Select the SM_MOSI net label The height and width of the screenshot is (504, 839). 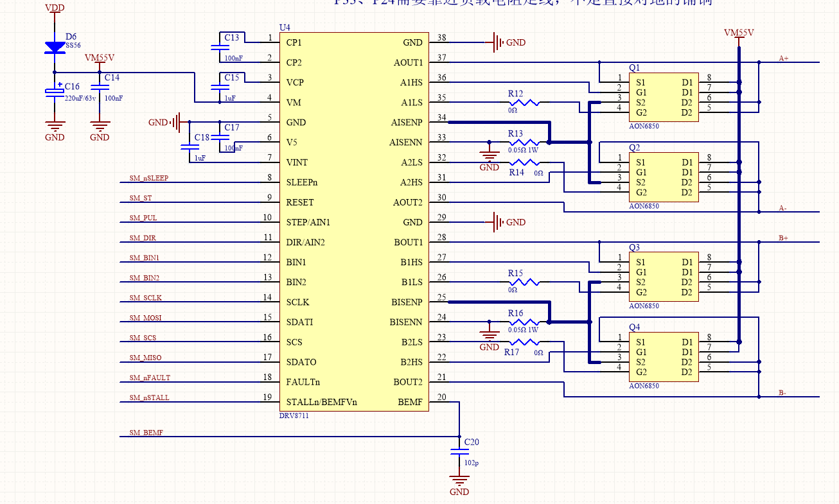tap(146, 318)
